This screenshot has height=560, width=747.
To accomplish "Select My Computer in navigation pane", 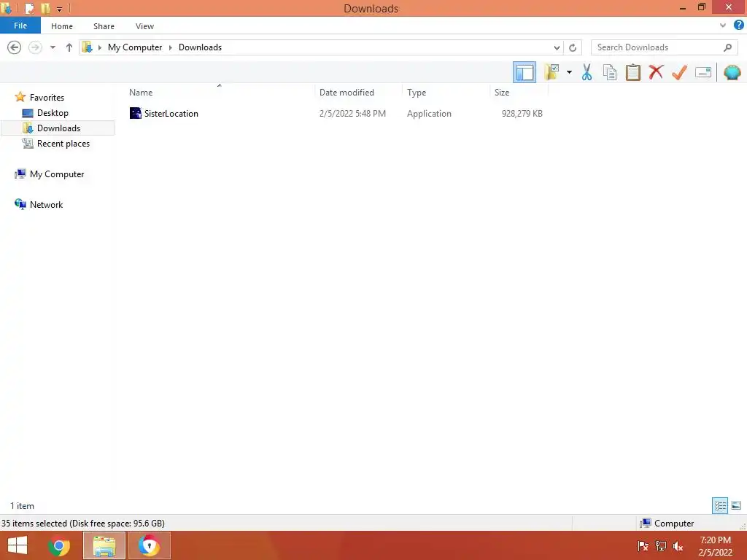I will (57, 174).
